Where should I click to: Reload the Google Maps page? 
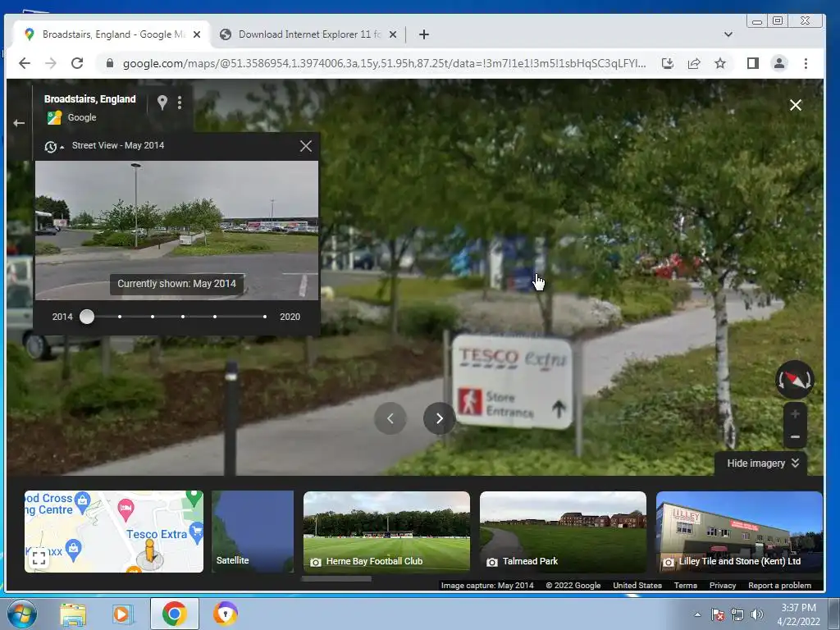click(x=77, y=63)
